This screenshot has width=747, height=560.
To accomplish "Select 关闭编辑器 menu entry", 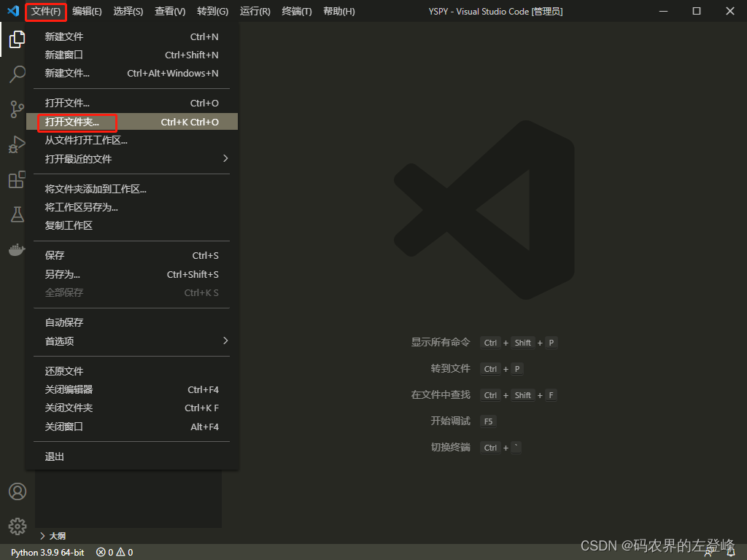I will (x=132, y=389).
